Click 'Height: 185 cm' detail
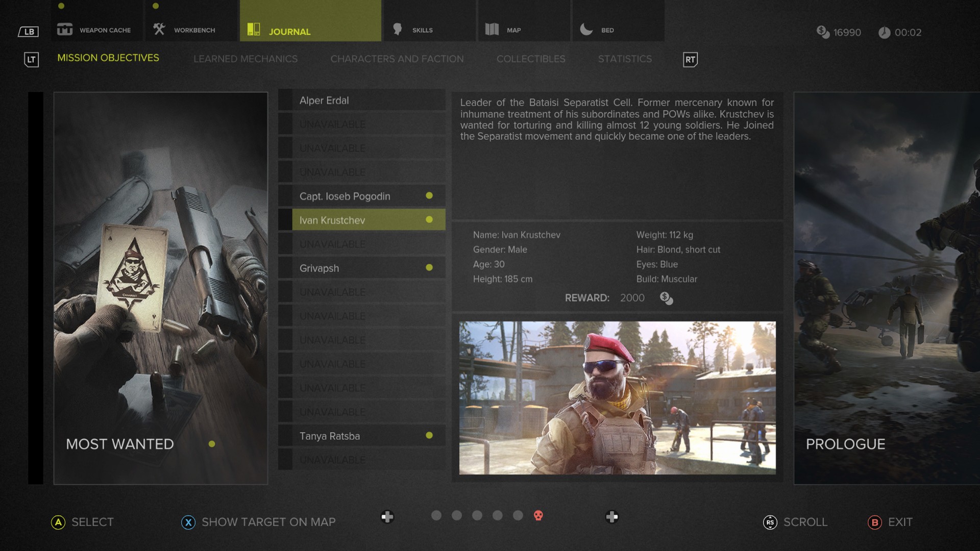Image resolution: width=980 pixels, height=551 pixels. tap(503, 280)
